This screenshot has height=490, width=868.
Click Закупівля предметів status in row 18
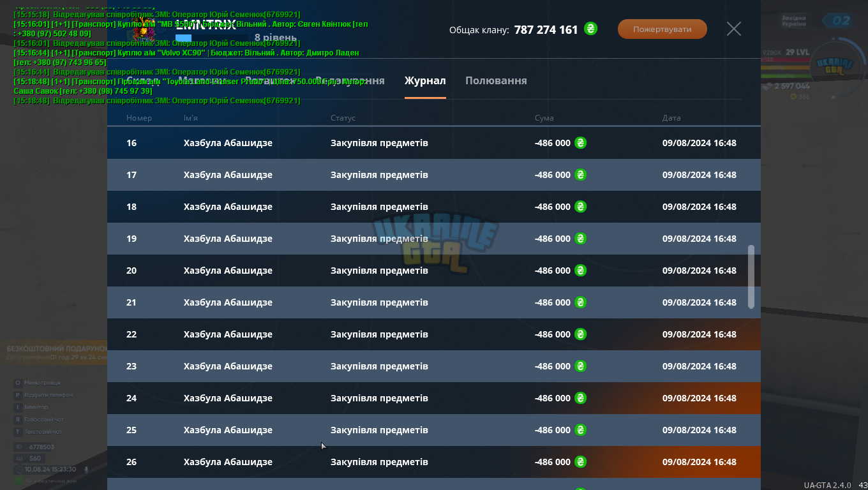tap(379, 207)
